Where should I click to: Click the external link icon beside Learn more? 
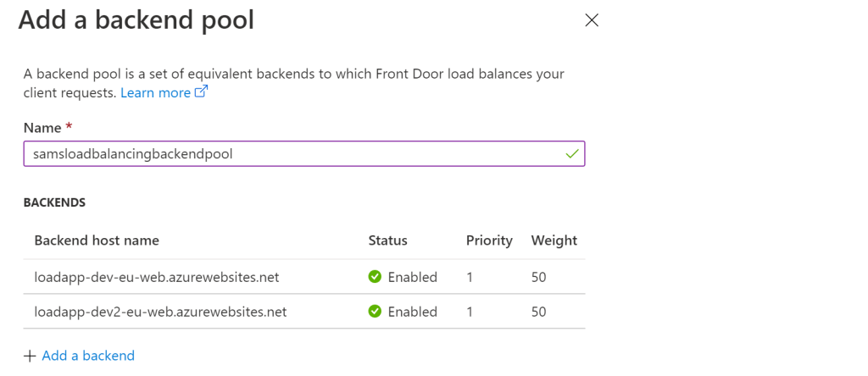(202, 92)
